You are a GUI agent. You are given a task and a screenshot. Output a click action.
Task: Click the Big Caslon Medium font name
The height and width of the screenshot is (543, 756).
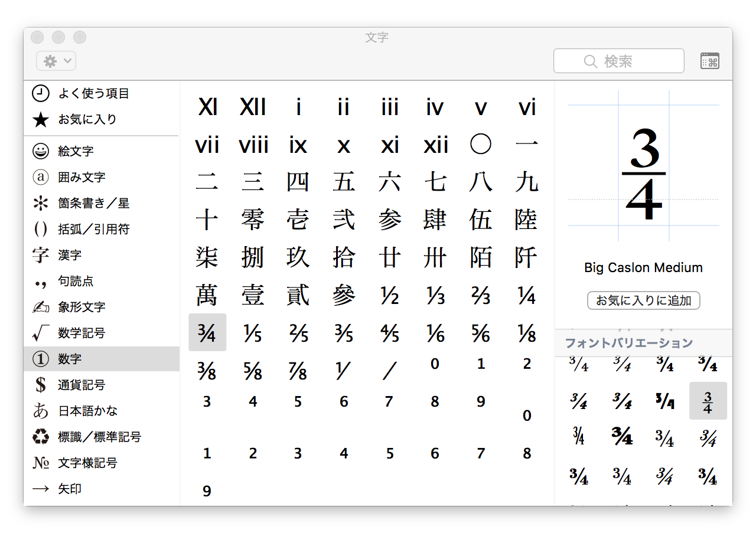643,267
